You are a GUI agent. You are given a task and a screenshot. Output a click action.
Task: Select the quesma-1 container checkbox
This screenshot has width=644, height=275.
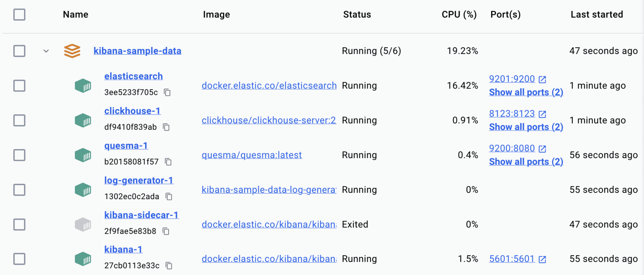[x=19, y=155]
